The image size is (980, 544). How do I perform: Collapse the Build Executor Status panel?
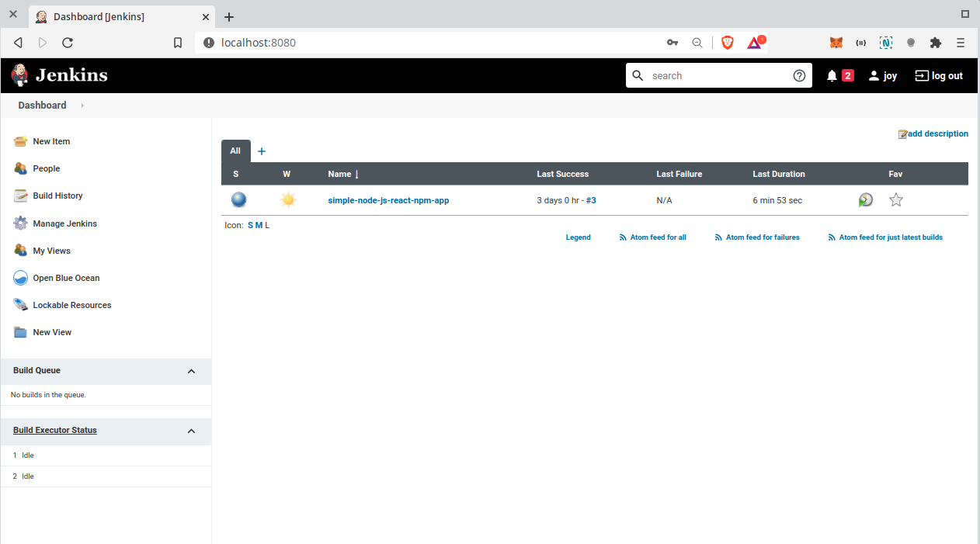pos(191,431)
